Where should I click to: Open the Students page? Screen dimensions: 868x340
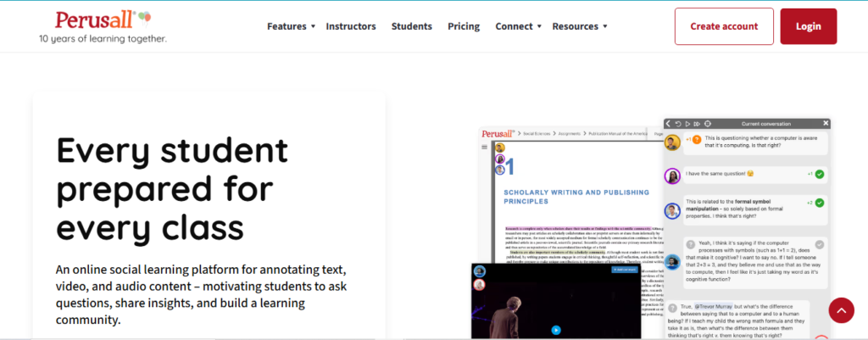point(412,26)
